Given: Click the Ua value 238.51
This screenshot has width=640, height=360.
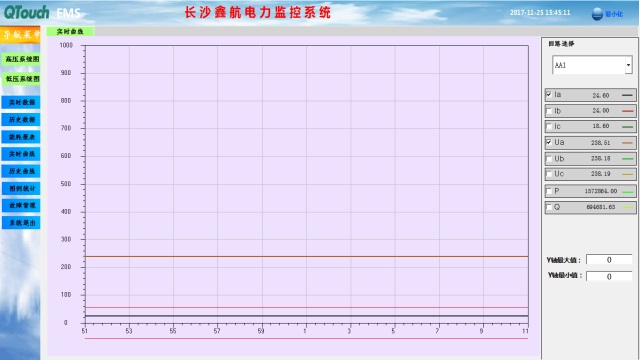Looking at the screenshot, I should [600, 143].
